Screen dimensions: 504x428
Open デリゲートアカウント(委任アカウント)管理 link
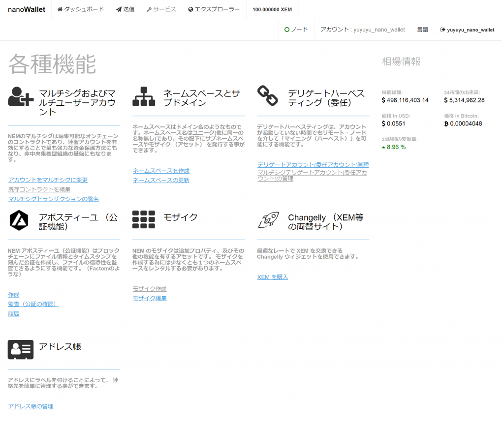pos(313,164)
